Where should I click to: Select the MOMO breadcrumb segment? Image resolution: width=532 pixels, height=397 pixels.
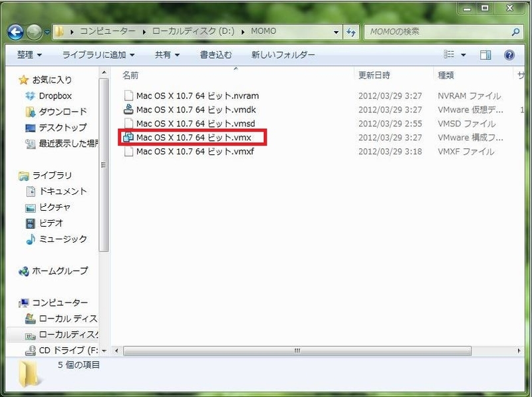pyautogui.click(x=263, y=31)
